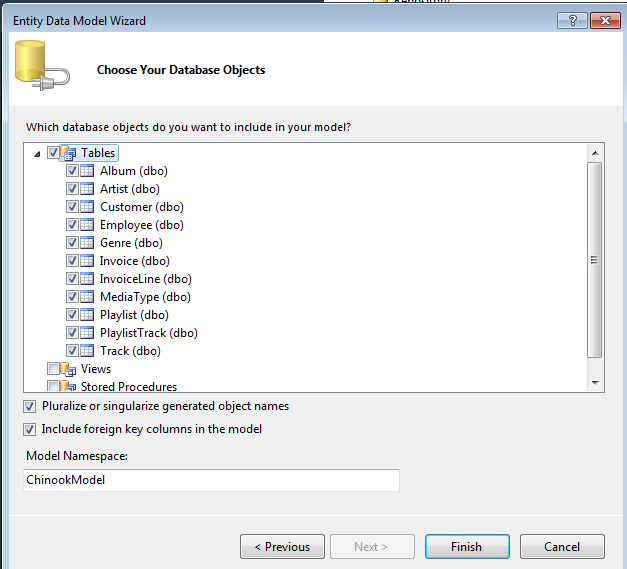This screenshot has height=569, width=627.
Task: Select the Invoice (dbo) row
Action: [134, 261]
